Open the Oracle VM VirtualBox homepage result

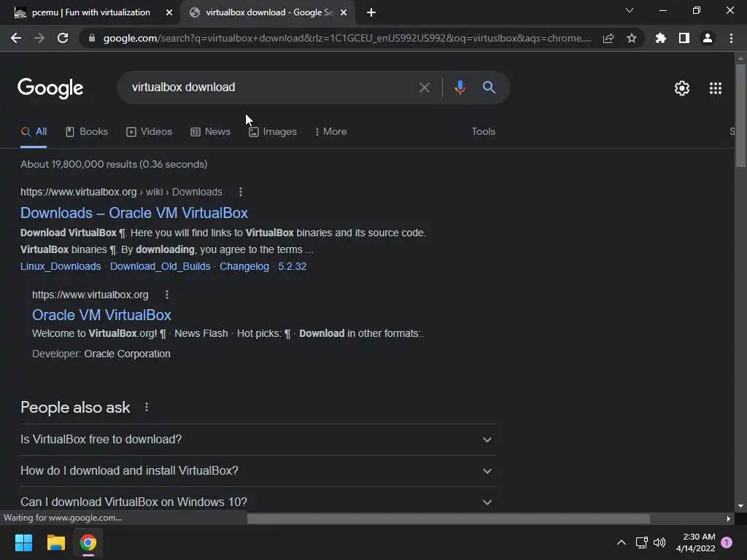tap(101, 315)
